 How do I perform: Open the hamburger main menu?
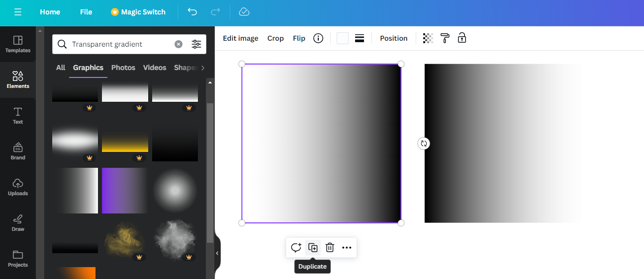click(18, 12)
